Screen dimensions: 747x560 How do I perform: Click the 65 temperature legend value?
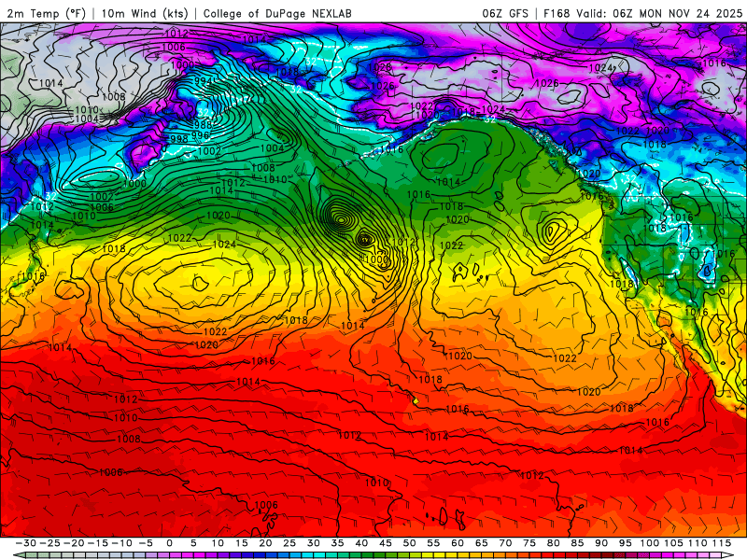(x=481, y=543)
